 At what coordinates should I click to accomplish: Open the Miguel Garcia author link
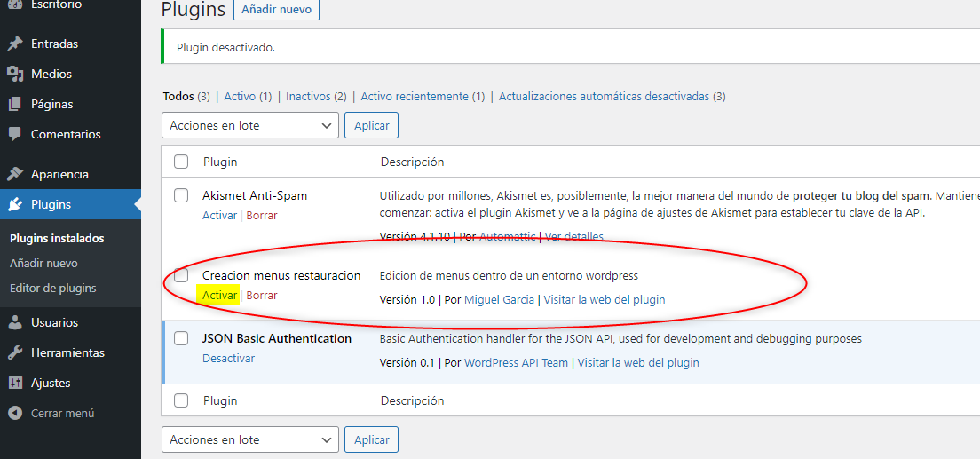click(500, 299)
